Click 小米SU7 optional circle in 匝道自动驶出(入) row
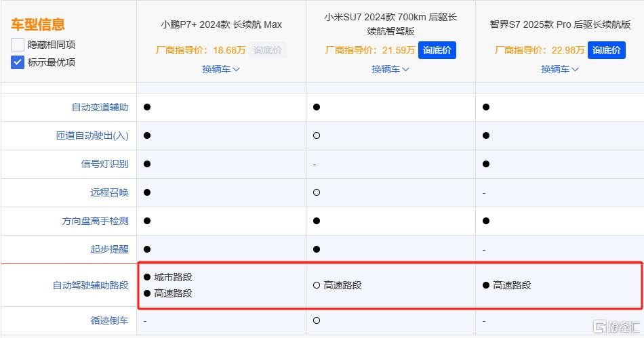 tap(317, 135)
